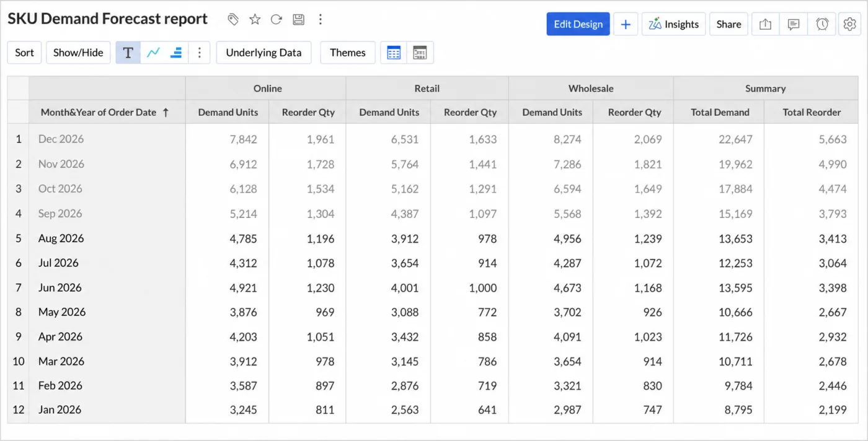Click cell value 7,842 in Dec 2026 row
The width and height of the screenshot is (868, 441).
click(243, 139)
